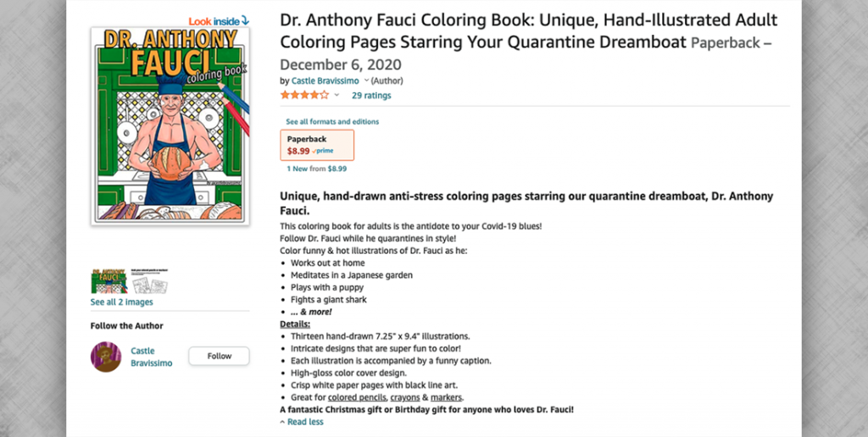
Task: Collapse the description with Read less
Action: (304, 422)
